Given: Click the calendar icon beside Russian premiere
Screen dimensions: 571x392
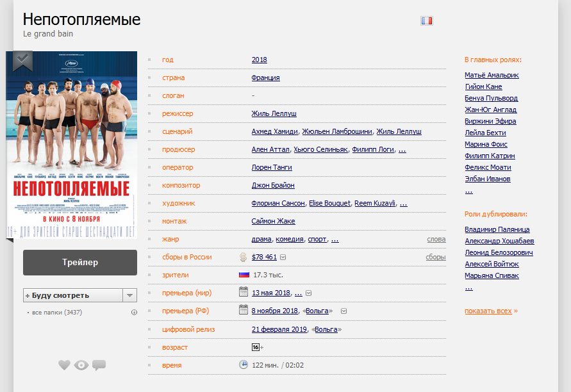Looking at the screenshot, I should tap(244, 311).
